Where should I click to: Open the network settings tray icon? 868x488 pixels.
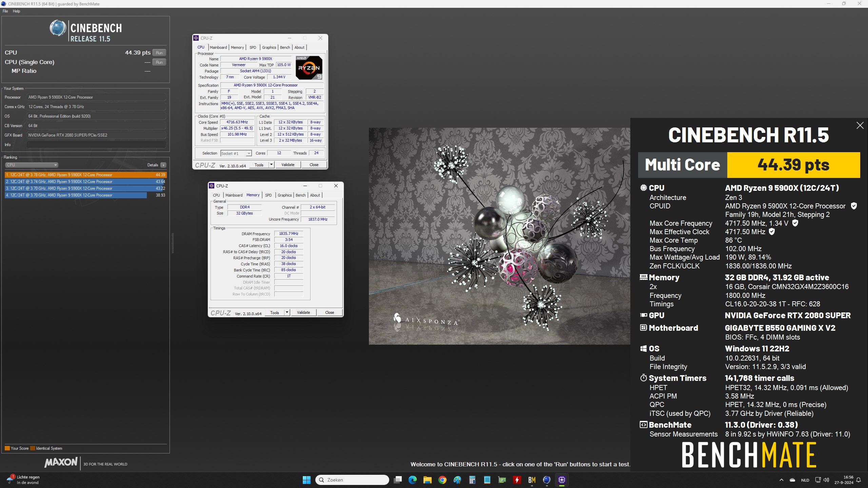pos(818,480)
